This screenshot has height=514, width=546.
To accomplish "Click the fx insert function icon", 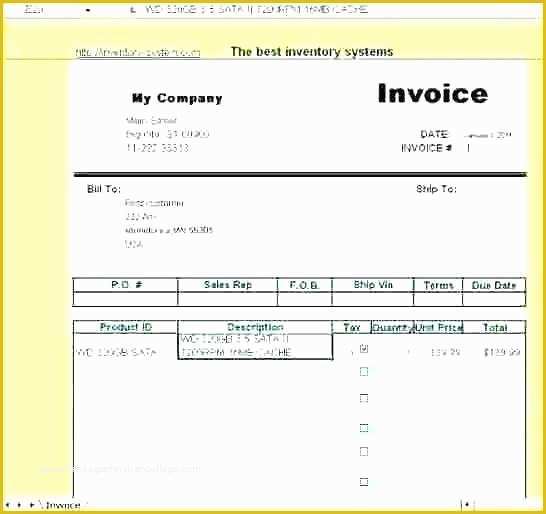I will [x=133, y=10].
